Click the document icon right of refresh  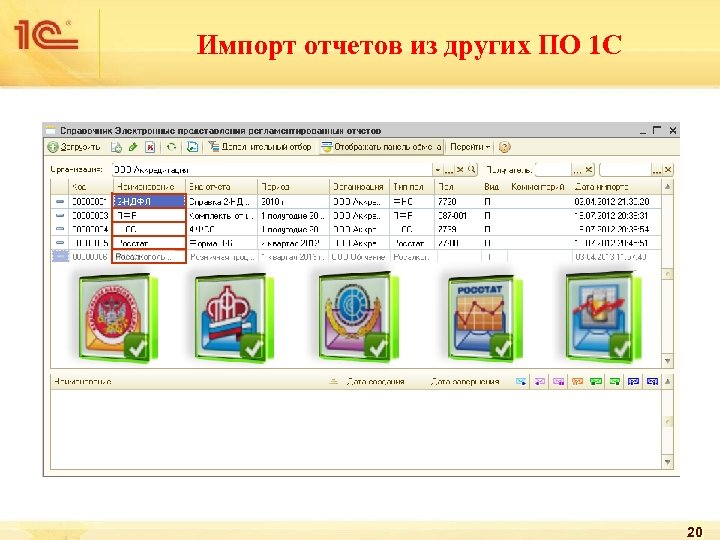coord(192,147)
